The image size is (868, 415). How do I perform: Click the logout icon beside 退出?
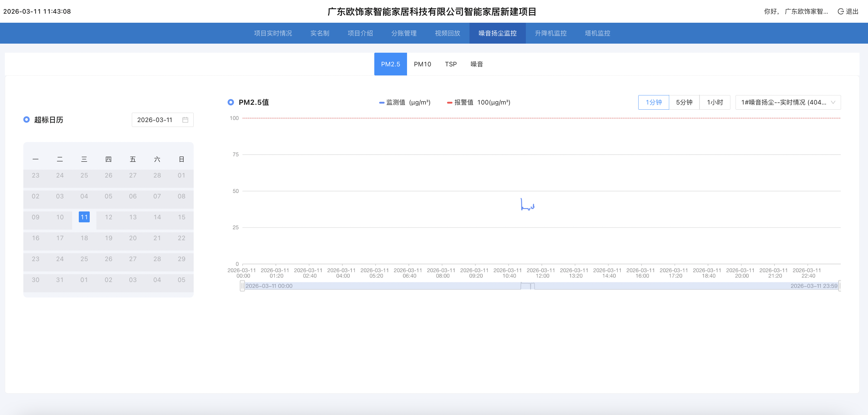pyautogui.click(x=840, y=12)
